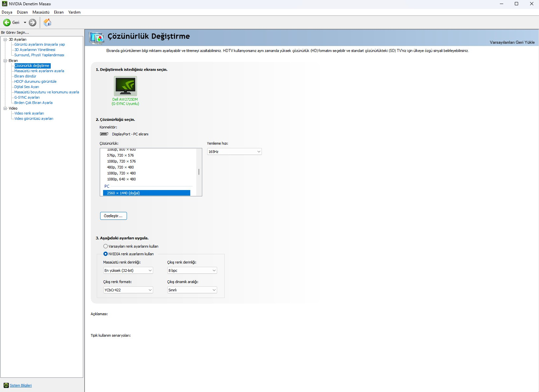Click the 3D Ayarları tree label
This screenshot has height=392, width=539.
tap(18, 39)
